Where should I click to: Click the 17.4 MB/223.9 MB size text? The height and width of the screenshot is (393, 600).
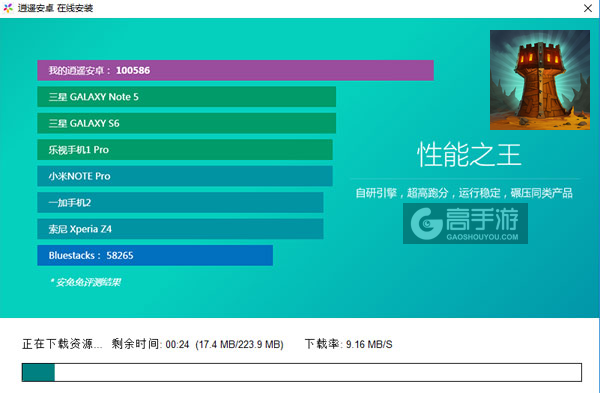tap(240, 345)
